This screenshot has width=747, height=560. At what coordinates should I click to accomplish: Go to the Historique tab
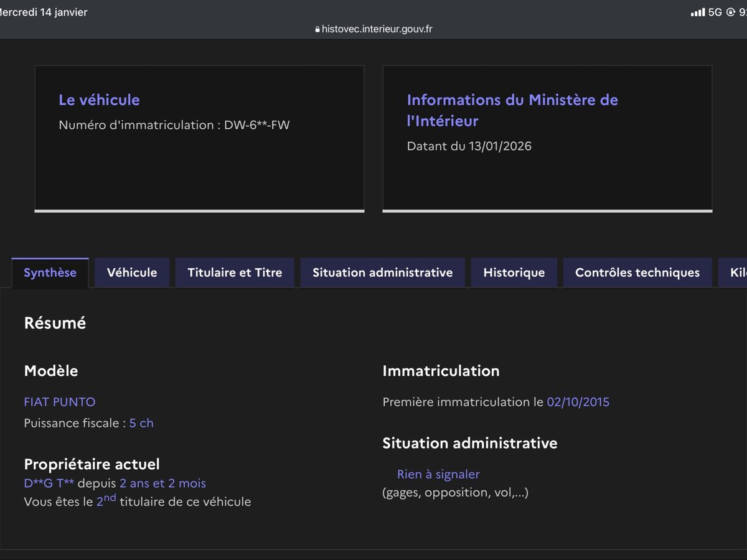click(x=514, y=273)
